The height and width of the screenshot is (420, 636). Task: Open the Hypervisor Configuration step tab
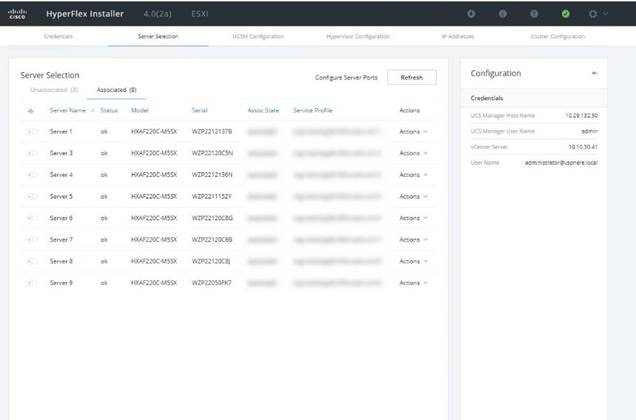point(358,36)
